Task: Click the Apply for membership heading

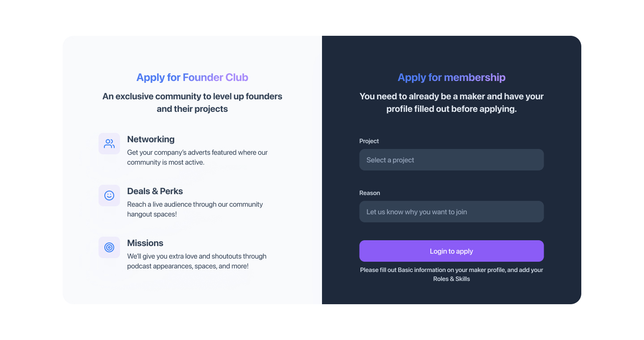Action: [x=451, y=77]
